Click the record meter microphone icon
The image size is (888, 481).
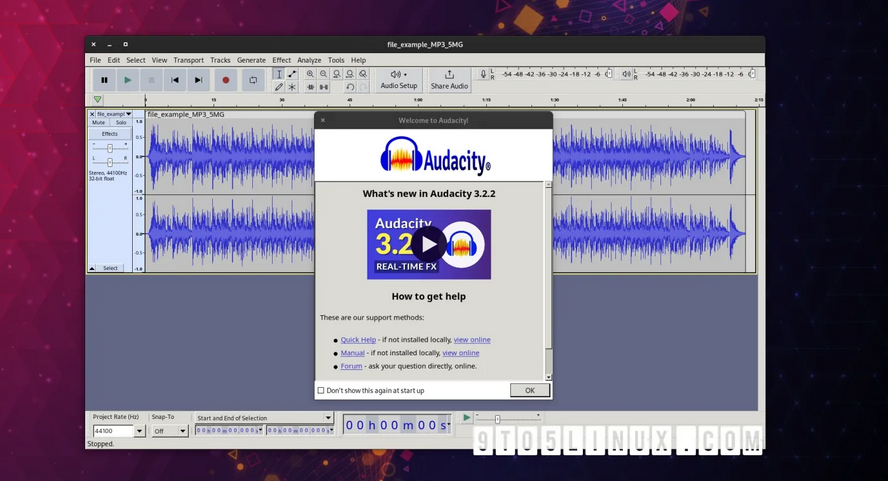click(483, 74)
